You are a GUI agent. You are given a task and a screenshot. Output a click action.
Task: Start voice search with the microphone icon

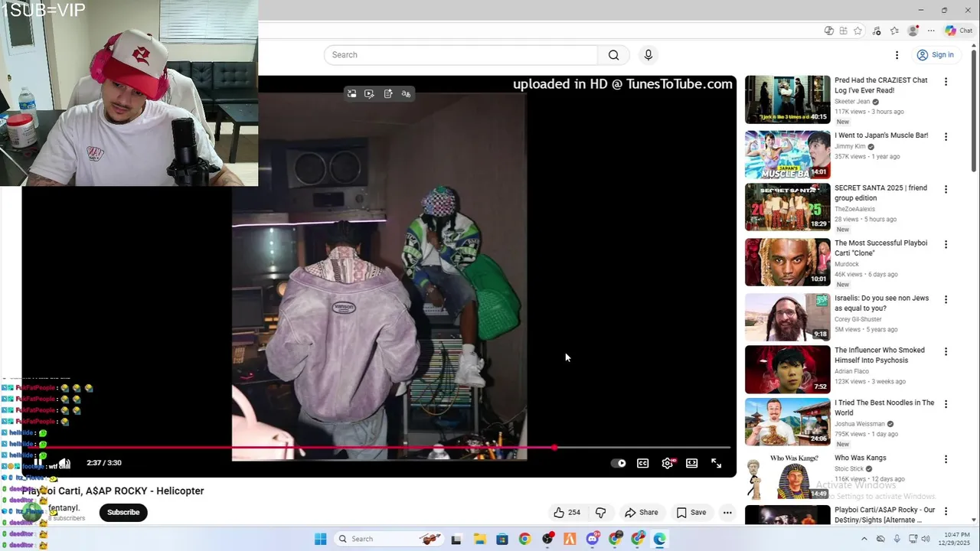point(648,55)
